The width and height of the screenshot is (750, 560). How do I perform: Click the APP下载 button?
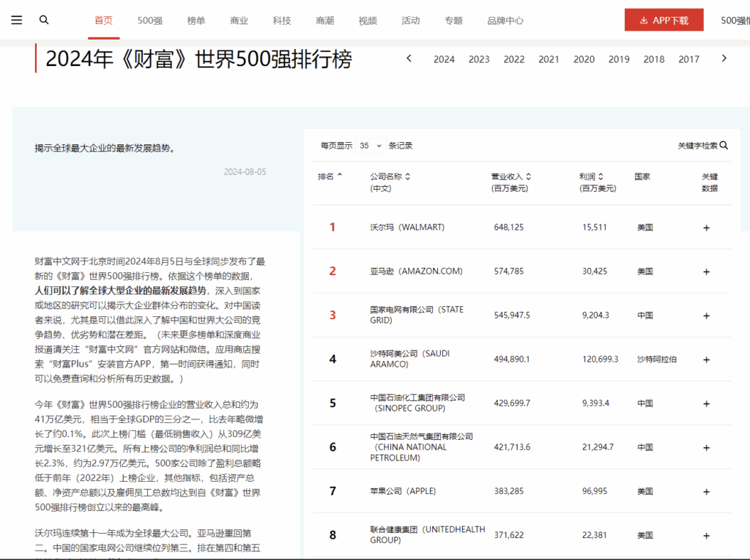(664, 20)
